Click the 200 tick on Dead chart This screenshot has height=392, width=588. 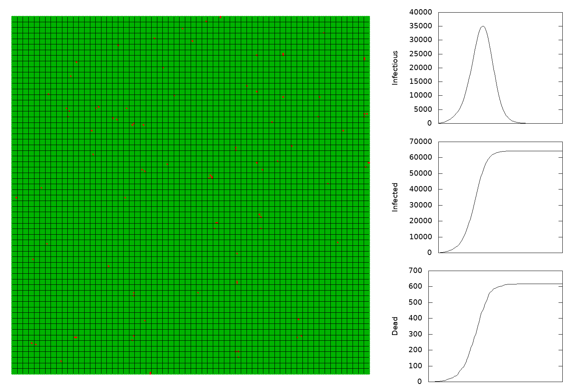415,350
